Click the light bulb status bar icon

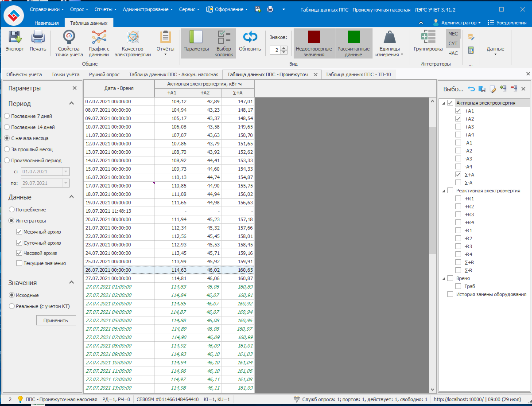click(x=20, y=399)
